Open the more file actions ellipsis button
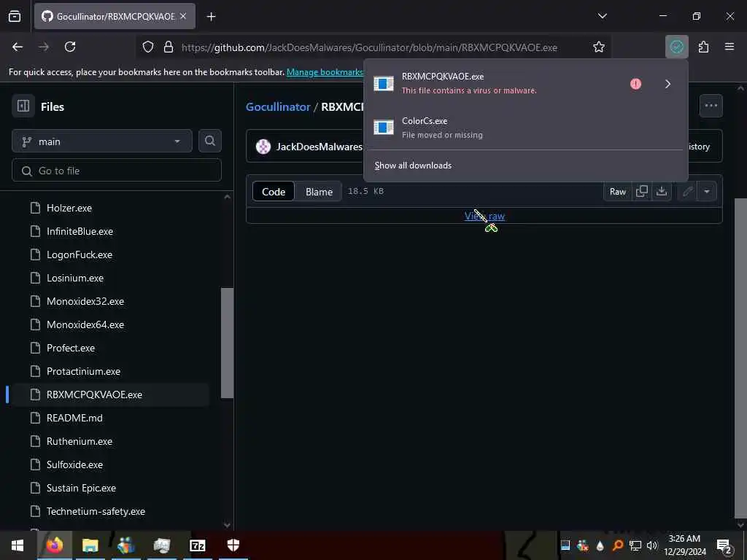The image size is (747, 560). coord(711,106)
